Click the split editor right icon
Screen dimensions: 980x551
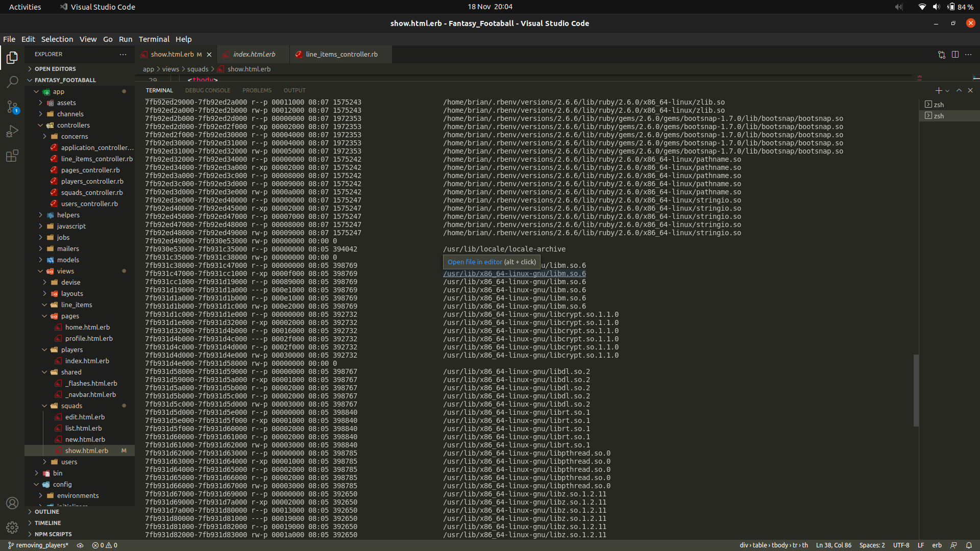click(955, 55)
